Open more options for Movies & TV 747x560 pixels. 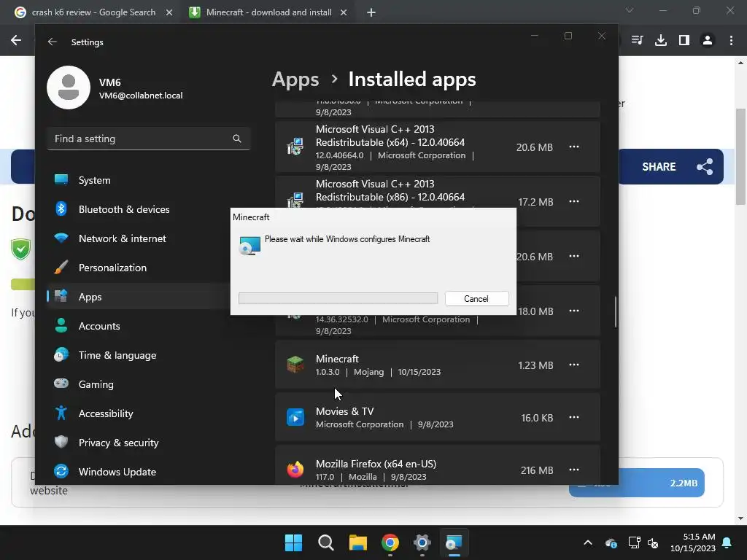click(574, 417)
